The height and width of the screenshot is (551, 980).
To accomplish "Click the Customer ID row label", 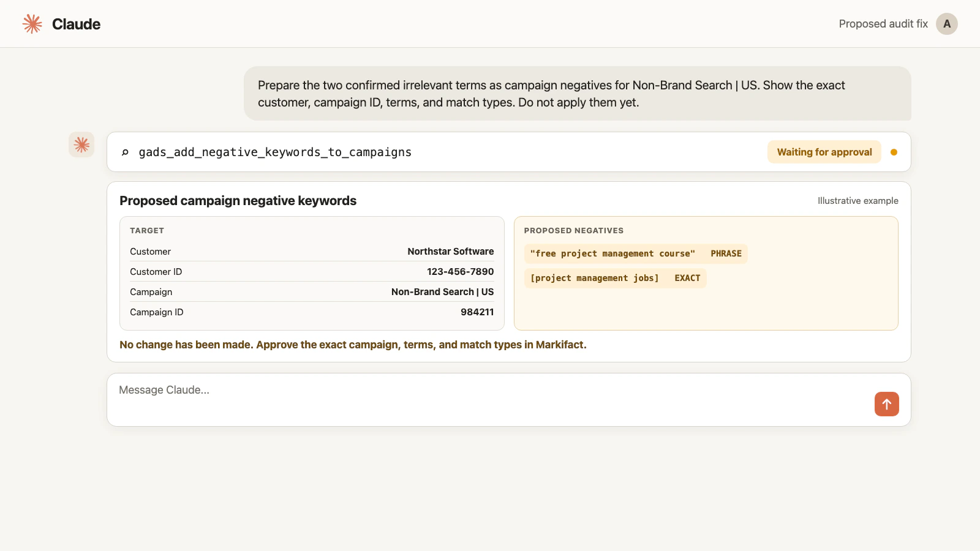I will point(156,272).
